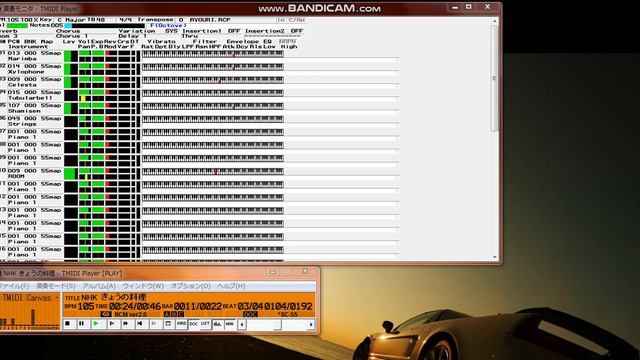Click the RYOURI.RCP file name

pyautogui.click(x=210, y=20)
